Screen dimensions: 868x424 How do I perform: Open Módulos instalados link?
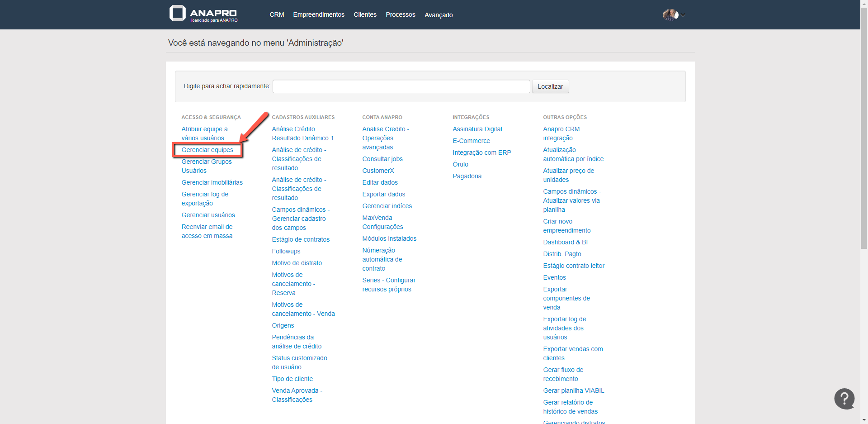click(389, 238)
